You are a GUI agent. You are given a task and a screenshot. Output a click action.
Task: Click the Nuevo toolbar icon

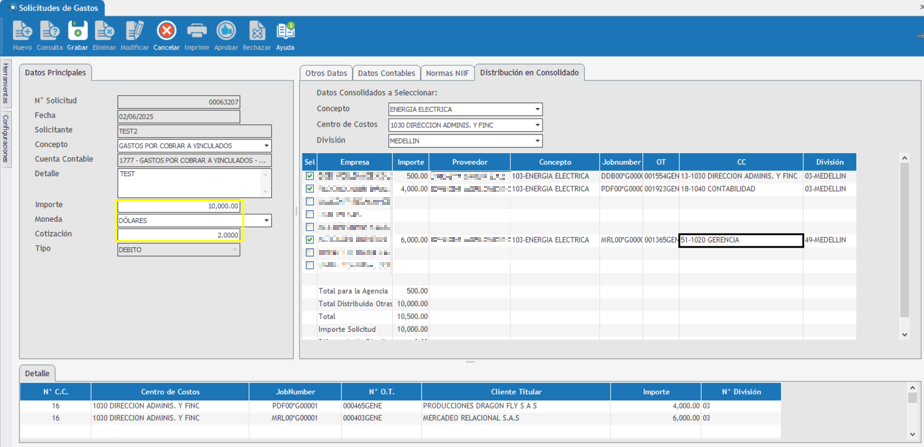[22, 34]
